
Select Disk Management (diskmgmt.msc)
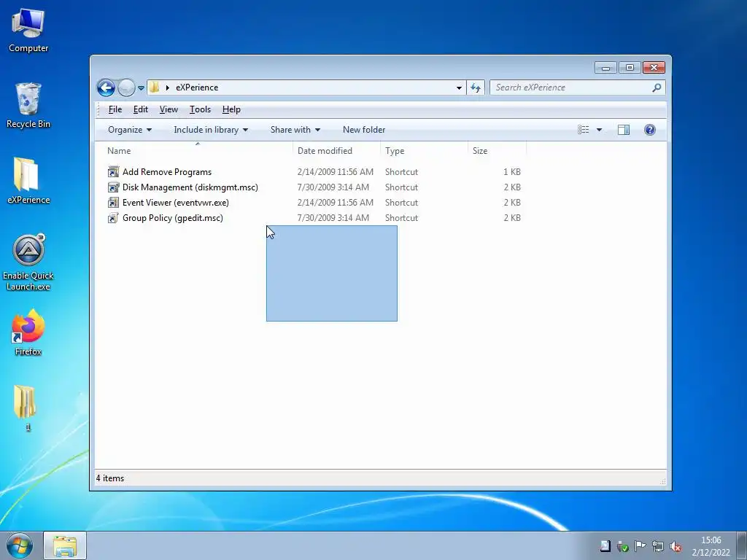click(x=190, y=187)
